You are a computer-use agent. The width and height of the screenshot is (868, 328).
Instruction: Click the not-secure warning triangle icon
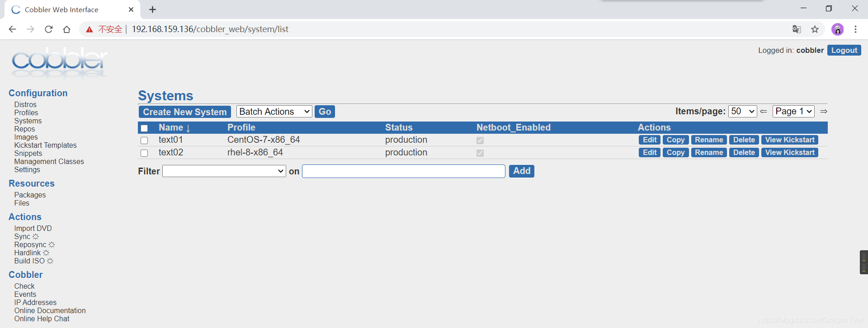[90, 29]
